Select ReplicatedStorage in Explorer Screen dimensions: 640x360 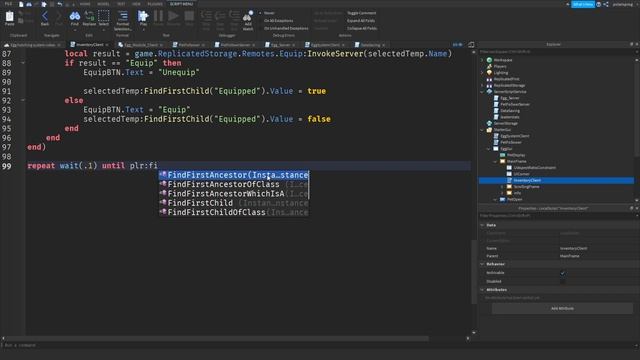(509, 85)
